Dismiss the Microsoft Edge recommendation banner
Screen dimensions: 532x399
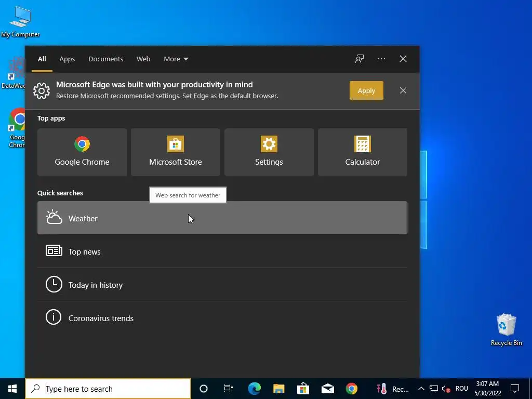coord(403,90)
